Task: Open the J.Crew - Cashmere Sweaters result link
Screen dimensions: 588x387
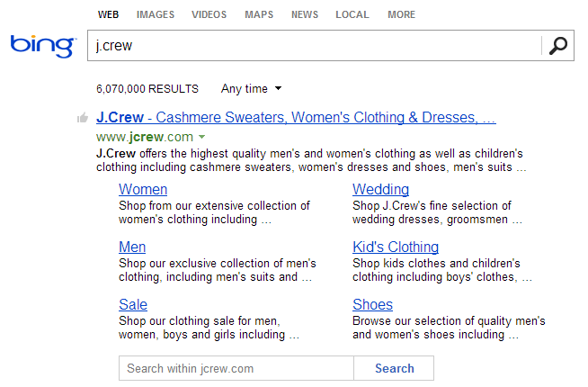Action: (x=296, y=118)
